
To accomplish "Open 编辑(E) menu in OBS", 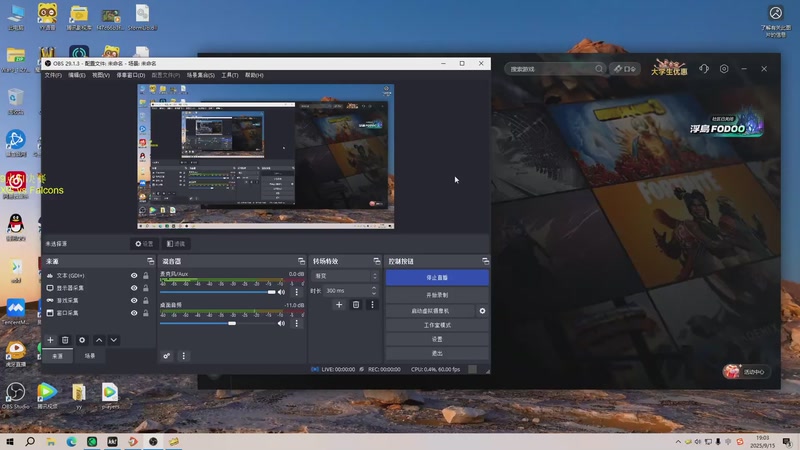I will click(x=77, y=75).
